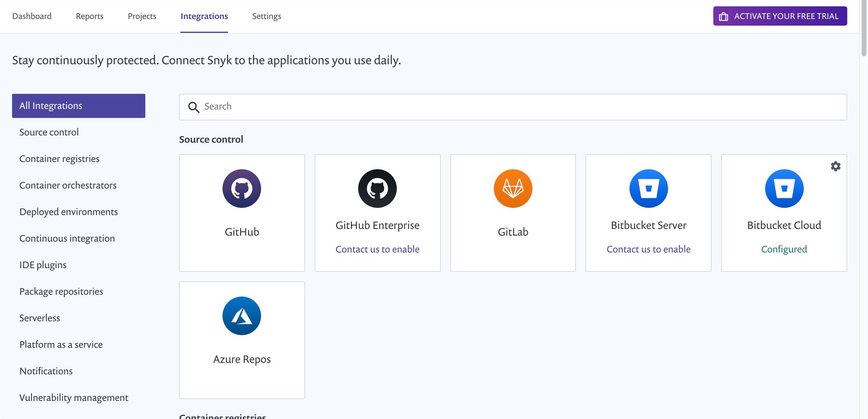This screenshot has height=419, width=868.
Task: Click the 'Azure Repos' card title
Action: [241, 359]
